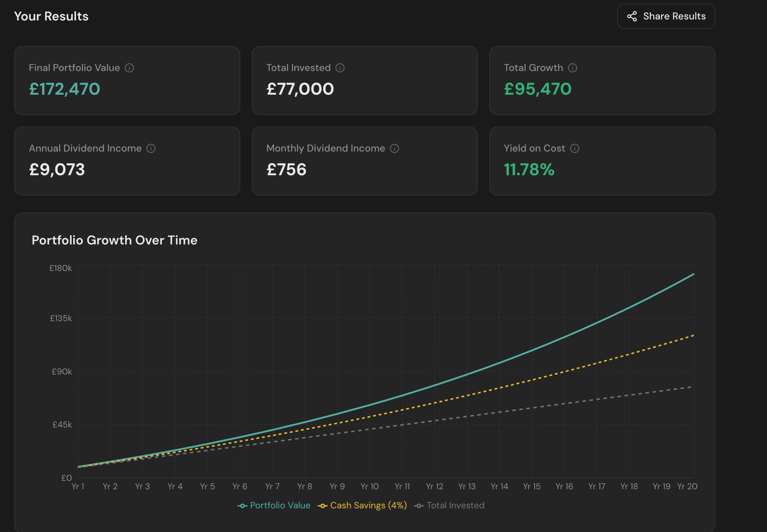
Task: Open info icon beside Final Portfolio Value
Action: tap(129, 68)
